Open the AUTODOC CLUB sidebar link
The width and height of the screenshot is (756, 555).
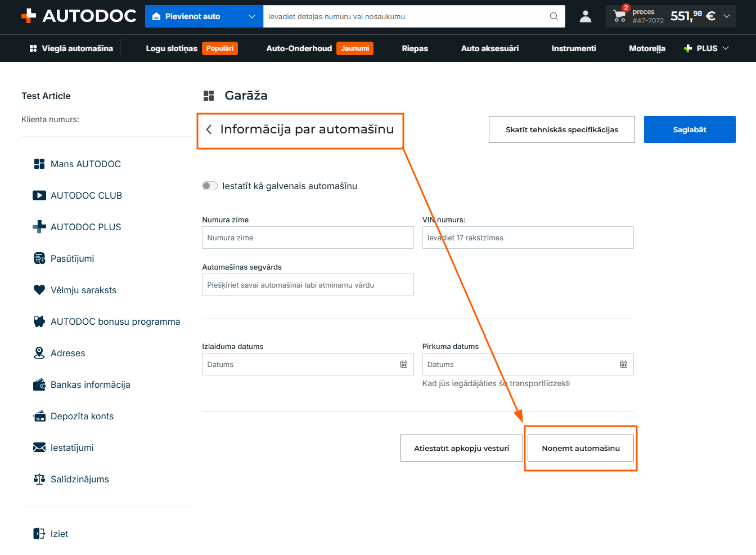(x=86, y=195)
